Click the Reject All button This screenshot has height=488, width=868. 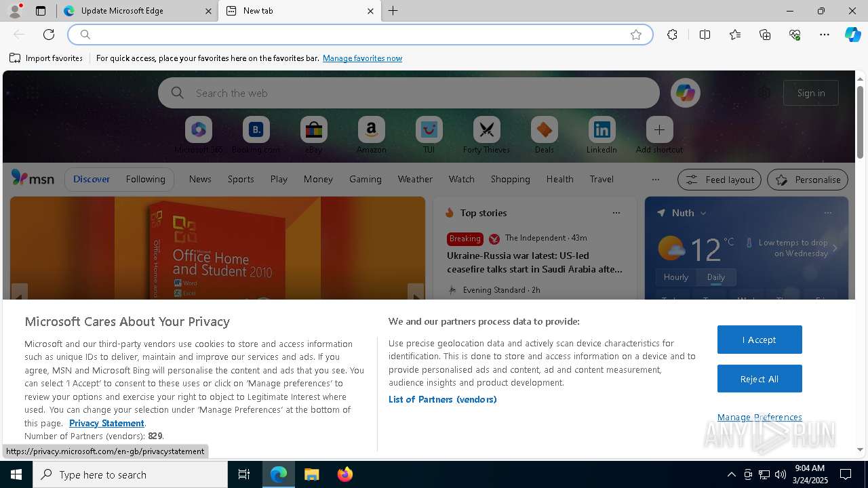pyautogui.click(x=759, y=379)
